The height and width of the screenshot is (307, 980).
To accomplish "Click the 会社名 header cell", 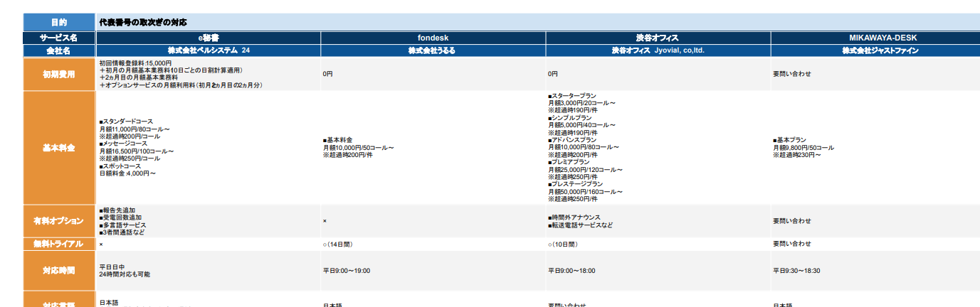I will click(x=58, y=50).
